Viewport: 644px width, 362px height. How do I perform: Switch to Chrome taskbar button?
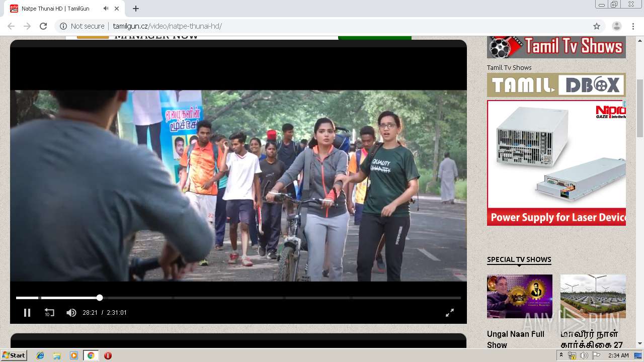(x=91, y=355)
